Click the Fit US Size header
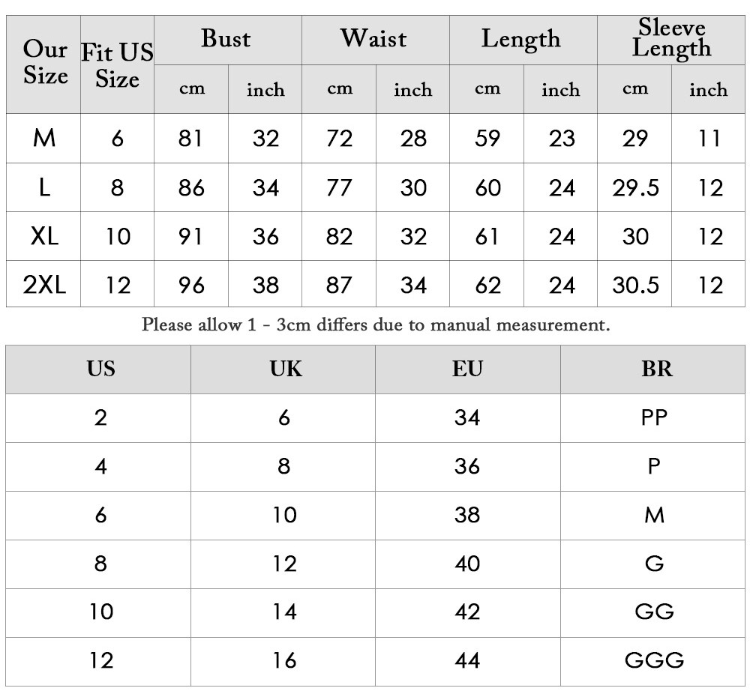 117,65
